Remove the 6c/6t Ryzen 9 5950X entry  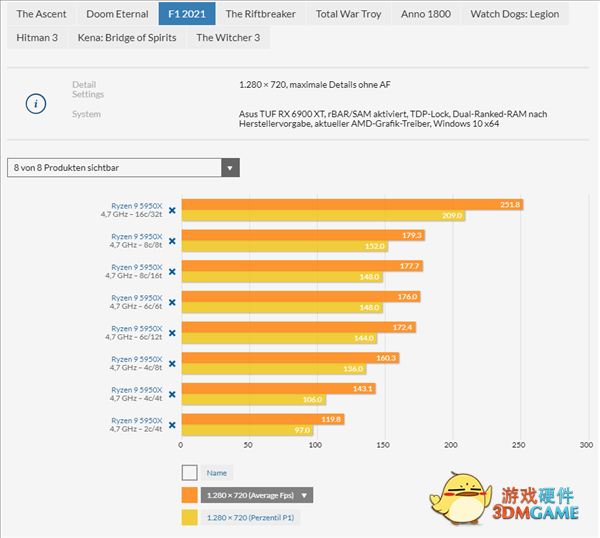(172, 302)
